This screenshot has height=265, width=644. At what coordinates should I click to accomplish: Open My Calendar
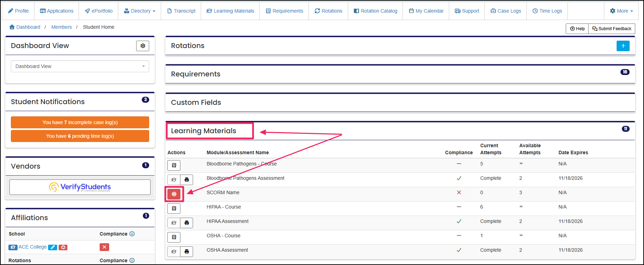[x=426, y=11]
